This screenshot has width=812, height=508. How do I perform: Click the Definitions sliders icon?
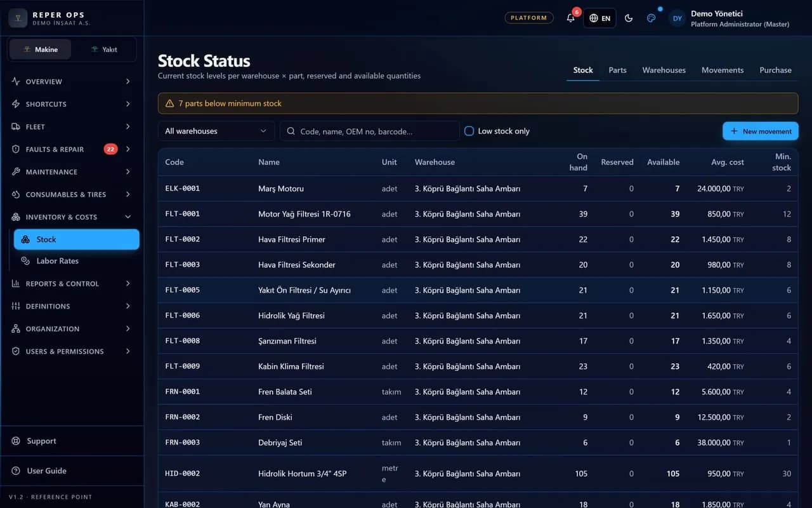coord(16,306)
